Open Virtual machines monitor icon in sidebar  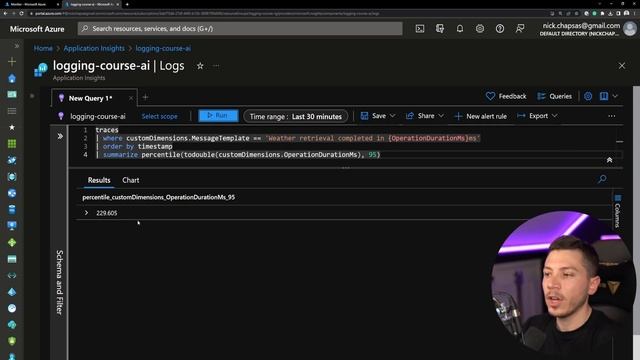coord(12,226)
